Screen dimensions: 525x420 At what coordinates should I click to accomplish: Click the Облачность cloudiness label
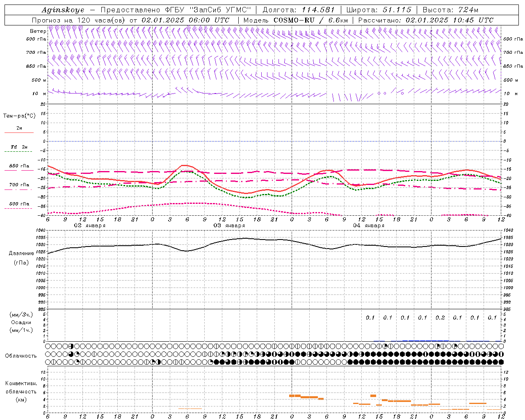tap(21, 356)
